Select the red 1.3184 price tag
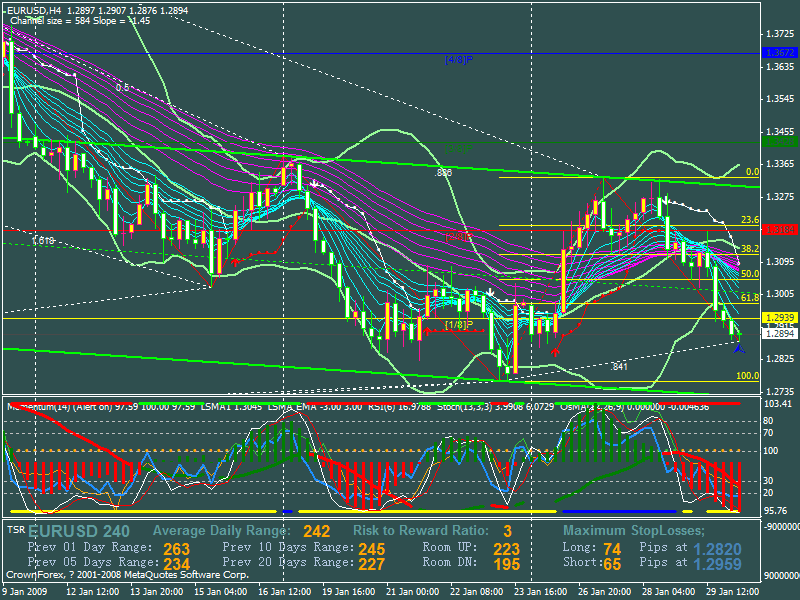Image resolution: width=800 pixels, height=600 pixels. tap(778, 229)
